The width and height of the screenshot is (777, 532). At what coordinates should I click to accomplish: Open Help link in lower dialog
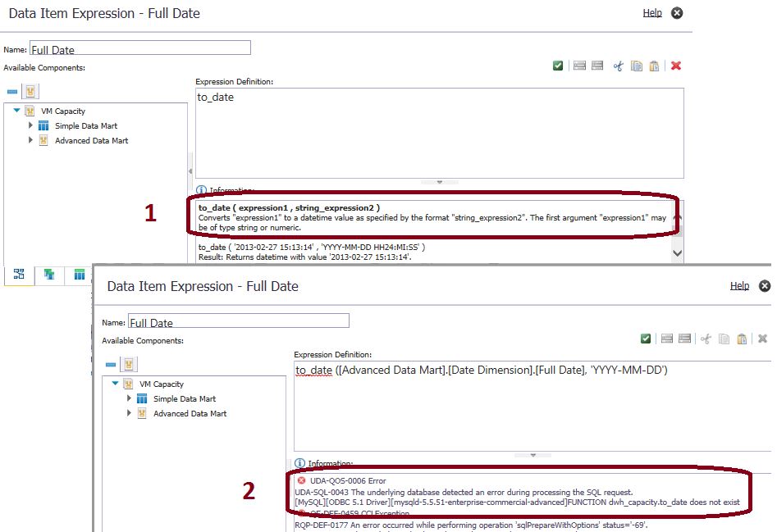click(739, 285)
